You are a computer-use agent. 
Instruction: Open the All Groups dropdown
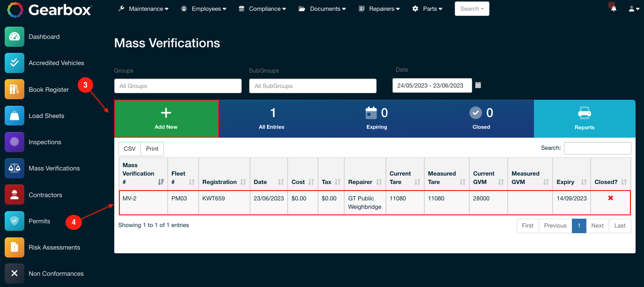click(178, 86)
